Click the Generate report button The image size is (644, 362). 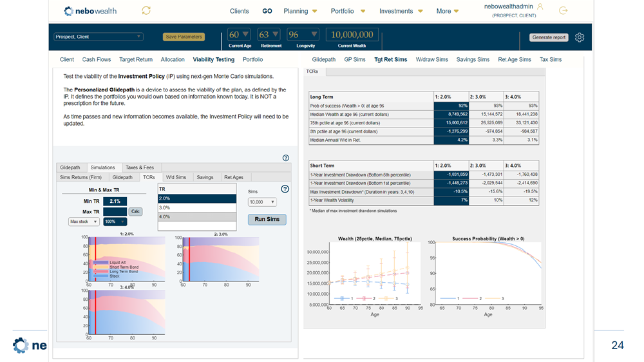[549, 37]
